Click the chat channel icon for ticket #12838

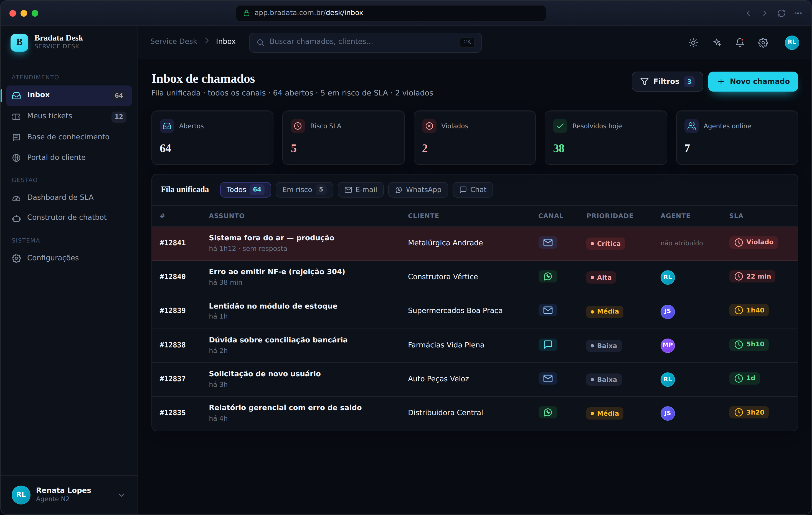(548, 345)
